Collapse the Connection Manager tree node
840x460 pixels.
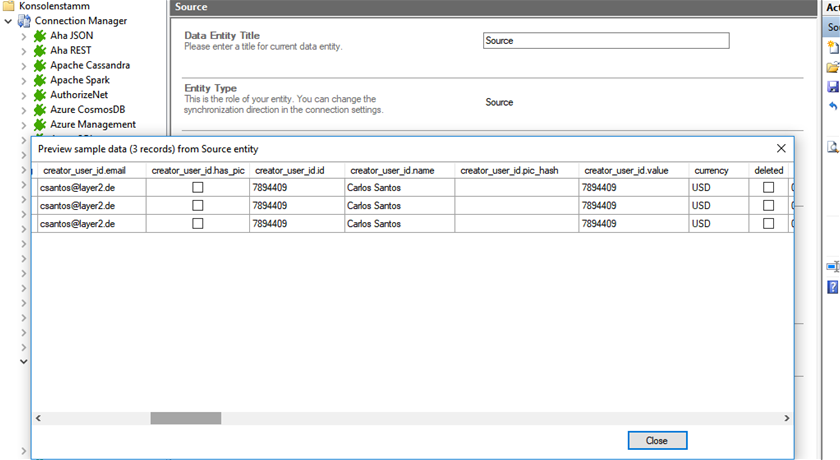click(8, 21)
